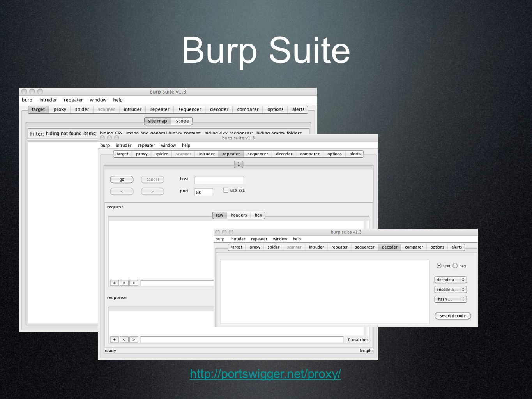The width and height of the screenshot is (532, 399).
Task: Select intruder tab in back window
Action: (133, 109)
